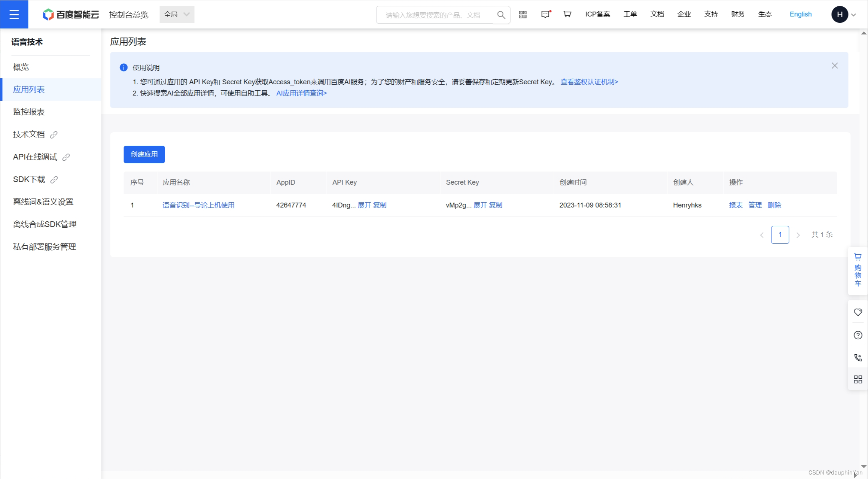
Task: Open 工单 in the top navigation
Action: click(x=630, y=14)
